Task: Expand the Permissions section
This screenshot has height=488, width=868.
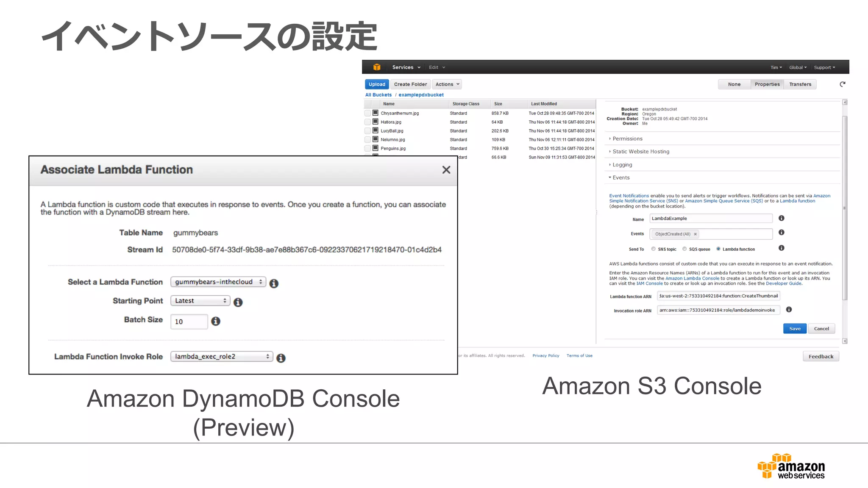Action: click(627, 139)
